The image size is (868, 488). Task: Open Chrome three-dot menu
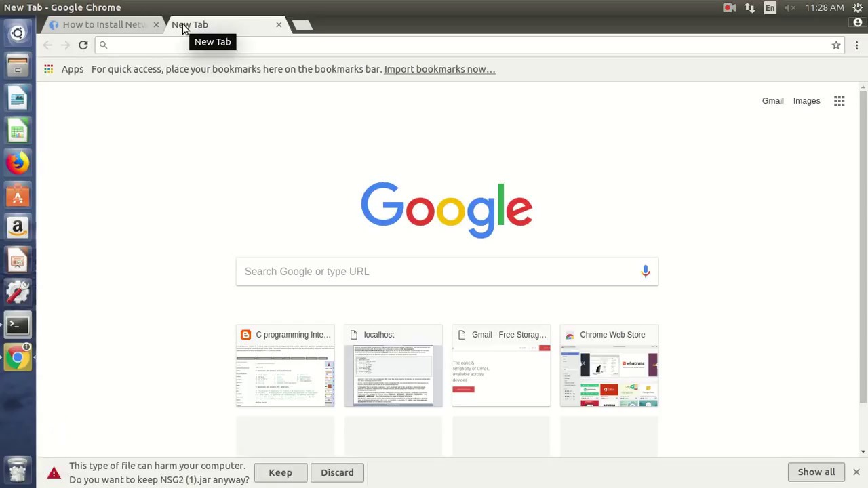click(x=856, y=45)
